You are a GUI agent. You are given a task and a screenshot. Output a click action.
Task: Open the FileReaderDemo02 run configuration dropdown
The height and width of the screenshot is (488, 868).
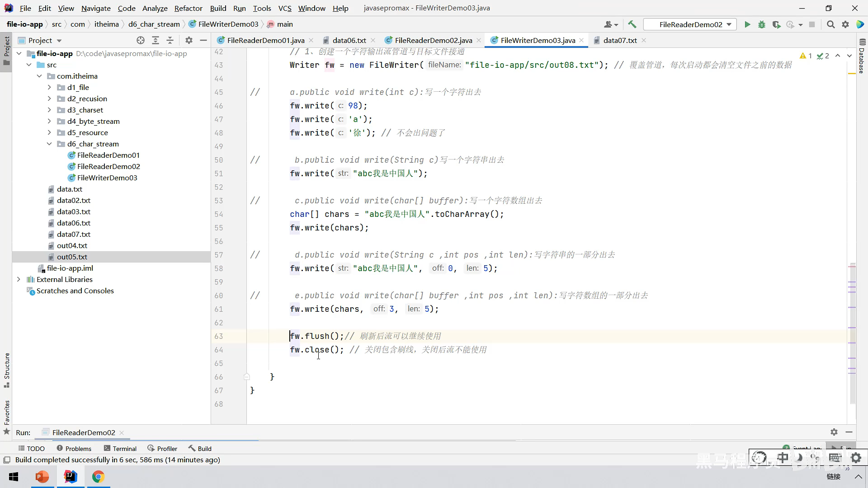[x=690, y=24]
